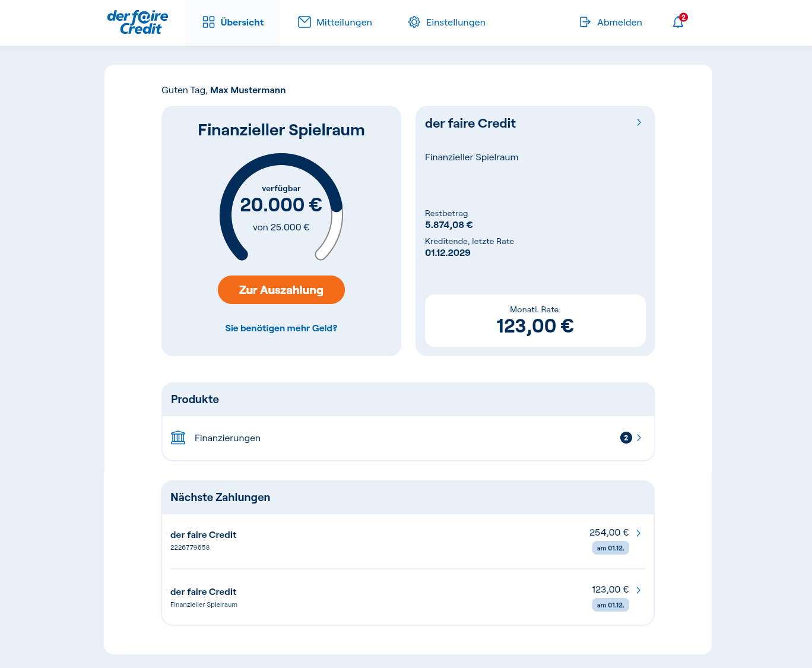Select the am 01.12. date badge
This screenshot has height=668, width=812.
pos(610,547)
